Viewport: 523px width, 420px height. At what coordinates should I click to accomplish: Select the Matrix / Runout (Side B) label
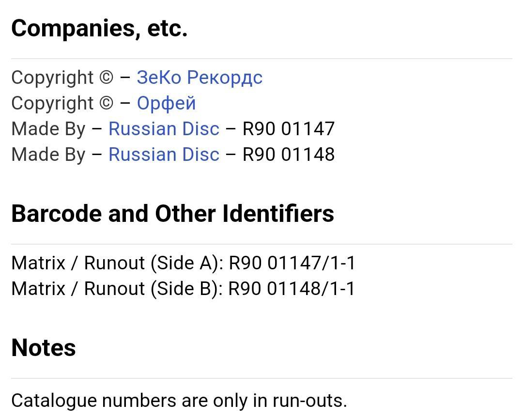click(117, 289)
